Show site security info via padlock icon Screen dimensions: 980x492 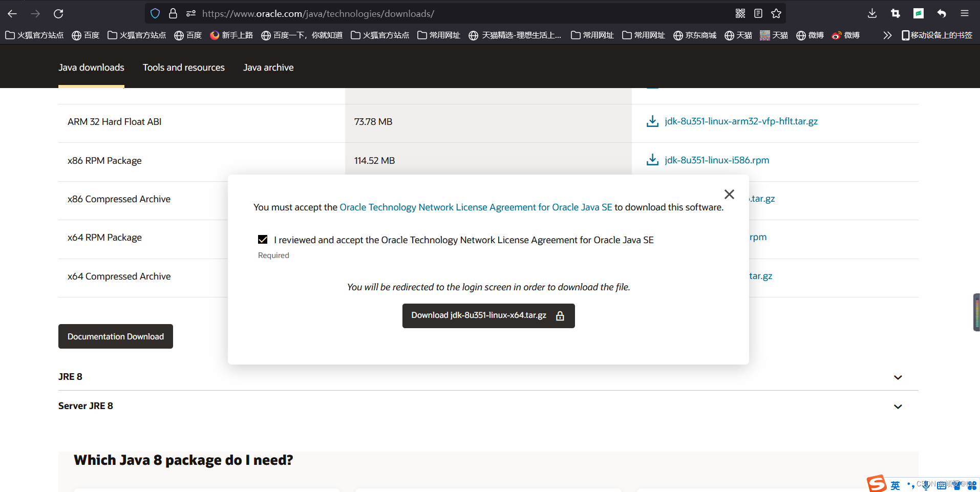click(x=173, y=14)
